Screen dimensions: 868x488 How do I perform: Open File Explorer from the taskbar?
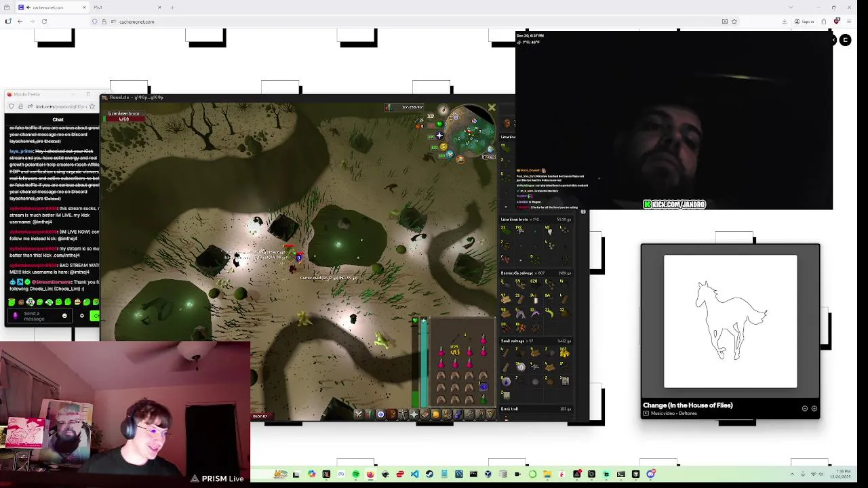pos(547,474)
